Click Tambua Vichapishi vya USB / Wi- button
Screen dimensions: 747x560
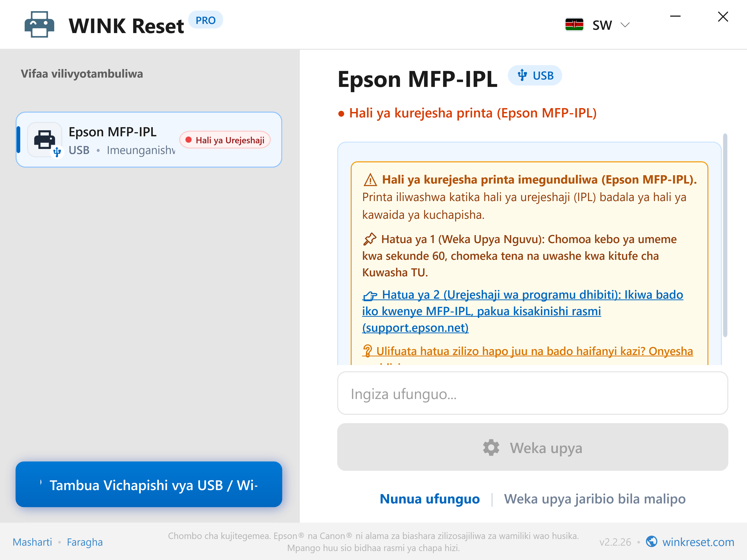tap(149, 484)
